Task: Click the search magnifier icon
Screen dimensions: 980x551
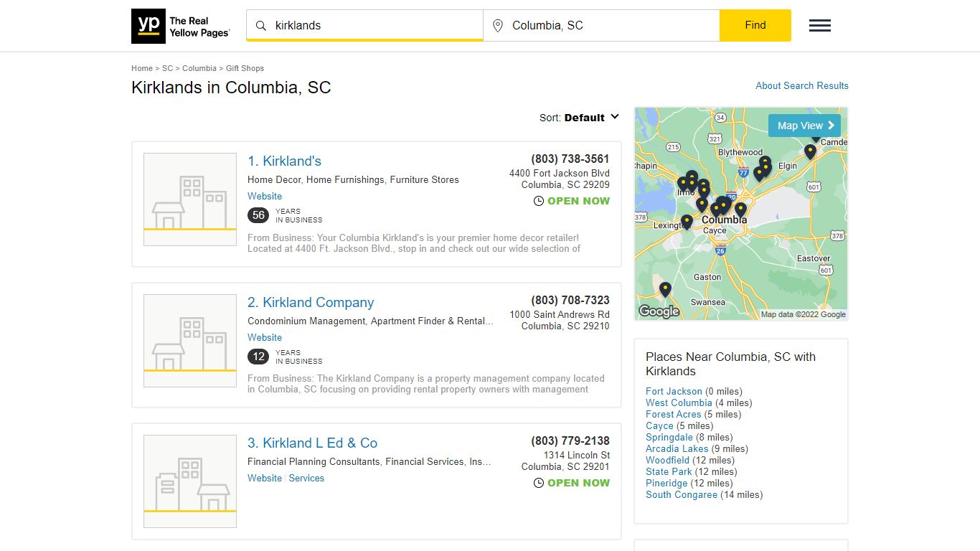Action: click(261, 26)
